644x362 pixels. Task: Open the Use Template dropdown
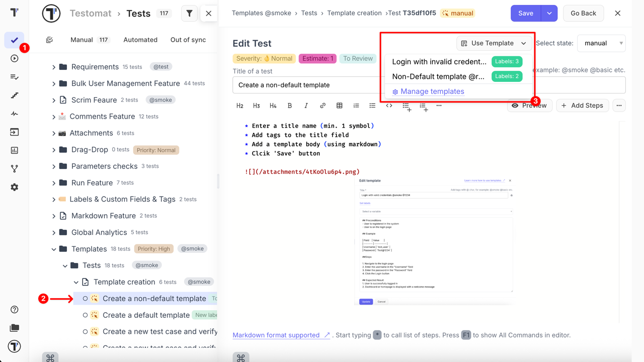point(494,43)
